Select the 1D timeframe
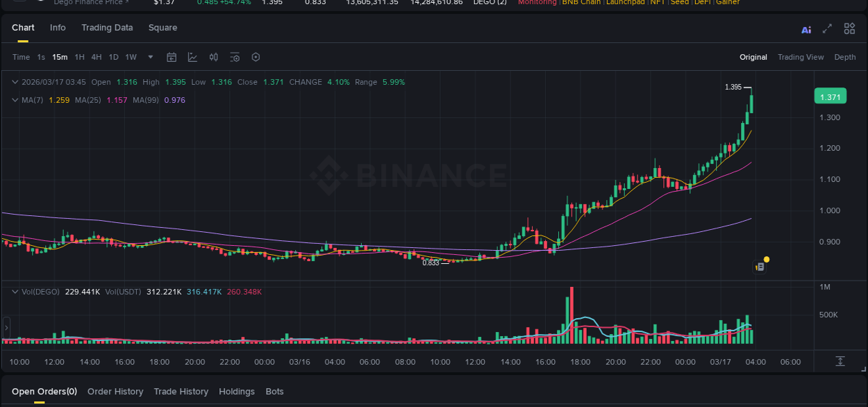 click(113, 57)
